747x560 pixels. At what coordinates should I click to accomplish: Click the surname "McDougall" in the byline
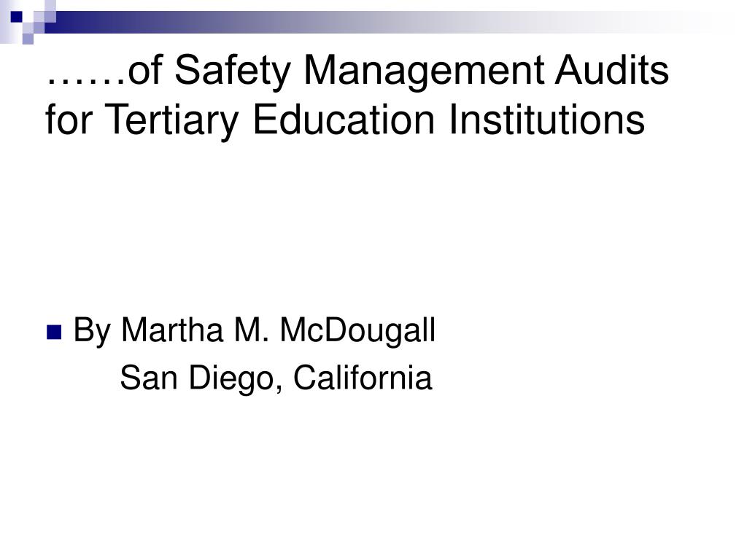tap(357, 330)
